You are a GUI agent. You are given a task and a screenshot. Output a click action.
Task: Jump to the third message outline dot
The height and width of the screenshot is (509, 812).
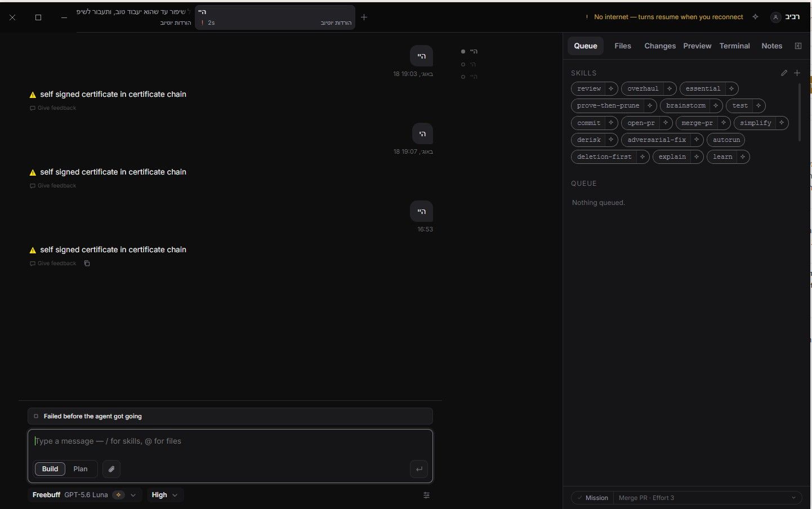pyautogui.click(x=463, y=77)
